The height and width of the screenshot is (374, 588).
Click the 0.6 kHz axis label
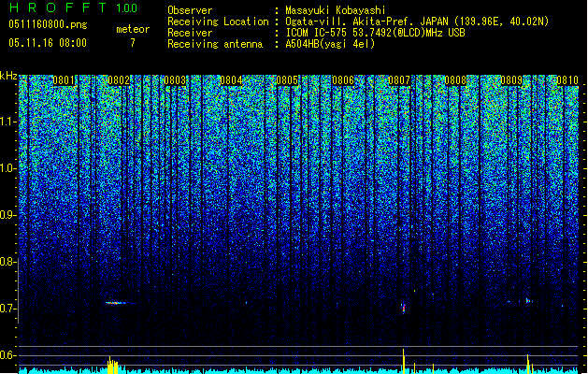[x=8, y=355]
